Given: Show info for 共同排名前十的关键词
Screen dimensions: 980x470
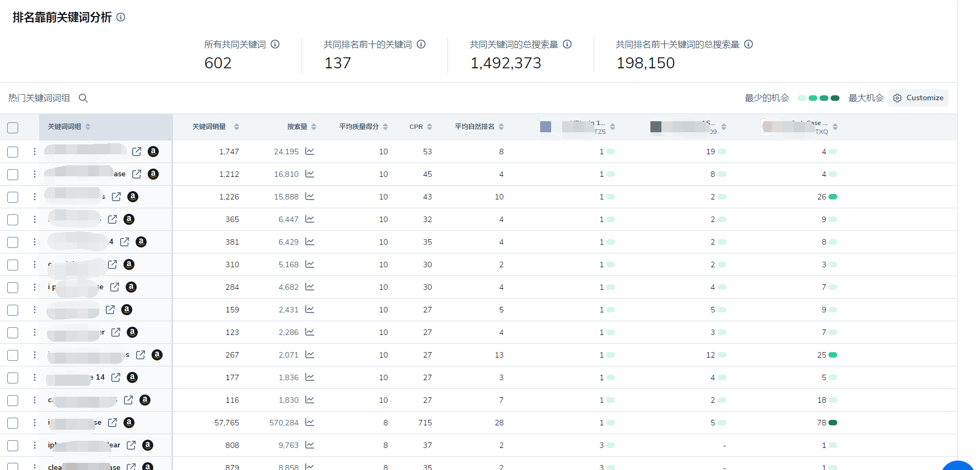Looking at the screenshot, I should click(x=421, y=44).
